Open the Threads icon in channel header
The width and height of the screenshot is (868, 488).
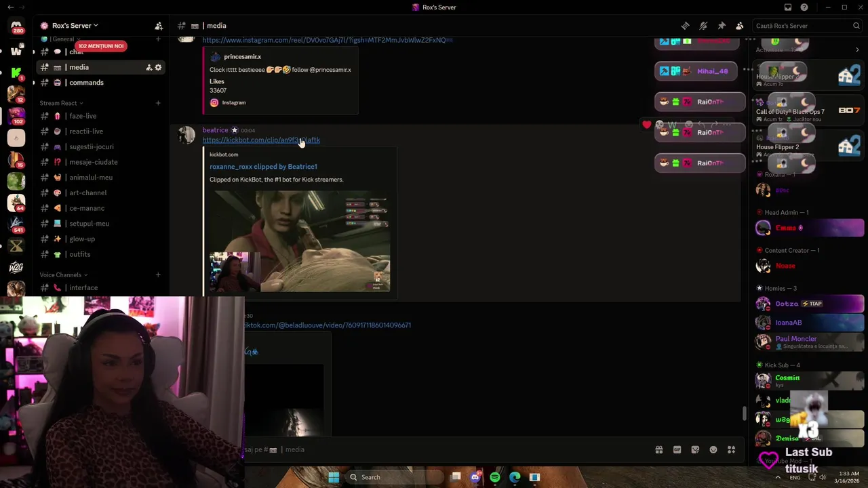coord(685,26)
